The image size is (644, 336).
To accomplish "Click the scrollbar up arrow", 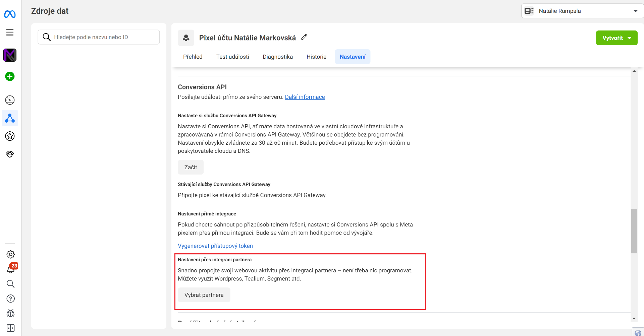I will pyautogui.click(x=634, y=71).
